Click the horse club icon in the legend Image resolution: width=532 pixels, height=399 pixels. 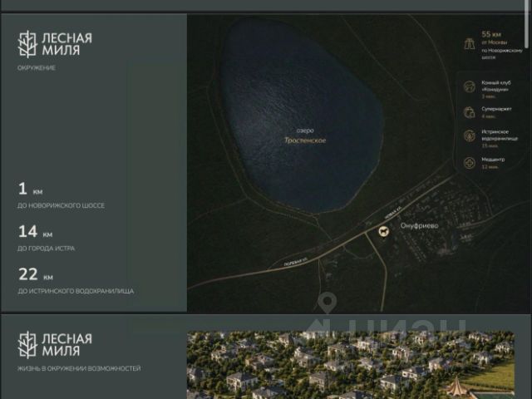pyautogui.click(x=470, y=86)
